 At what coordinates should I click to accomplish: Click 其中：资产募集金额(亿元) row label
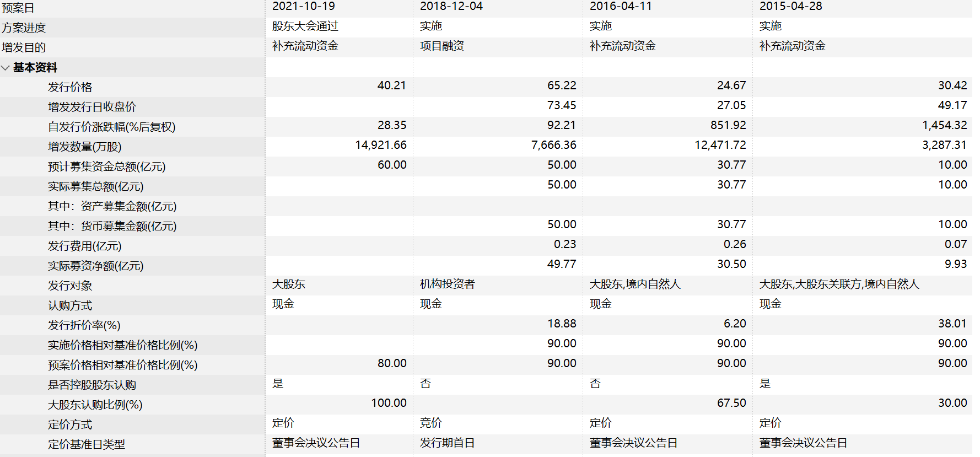coord(112,206)
